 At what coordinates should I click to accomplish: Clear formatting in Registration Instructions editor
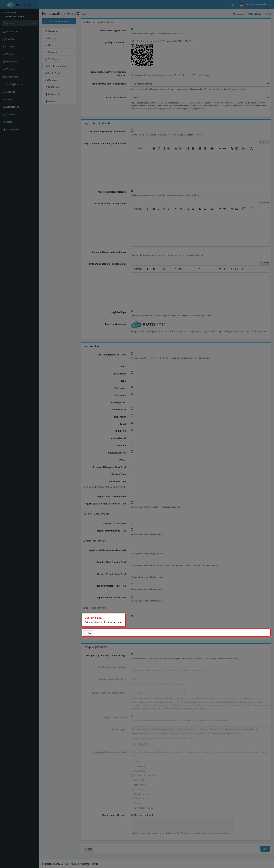click(251, 149)
